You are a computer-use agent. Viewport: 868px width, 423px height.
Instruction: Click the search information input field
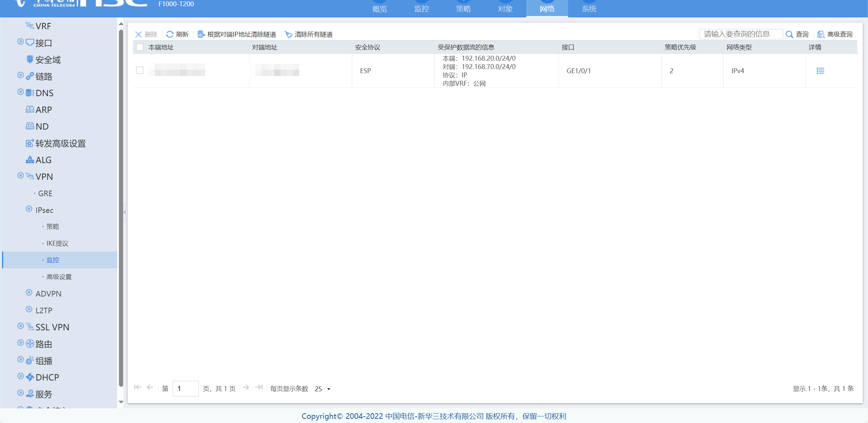pyautogui.click(x=741, y=34)
